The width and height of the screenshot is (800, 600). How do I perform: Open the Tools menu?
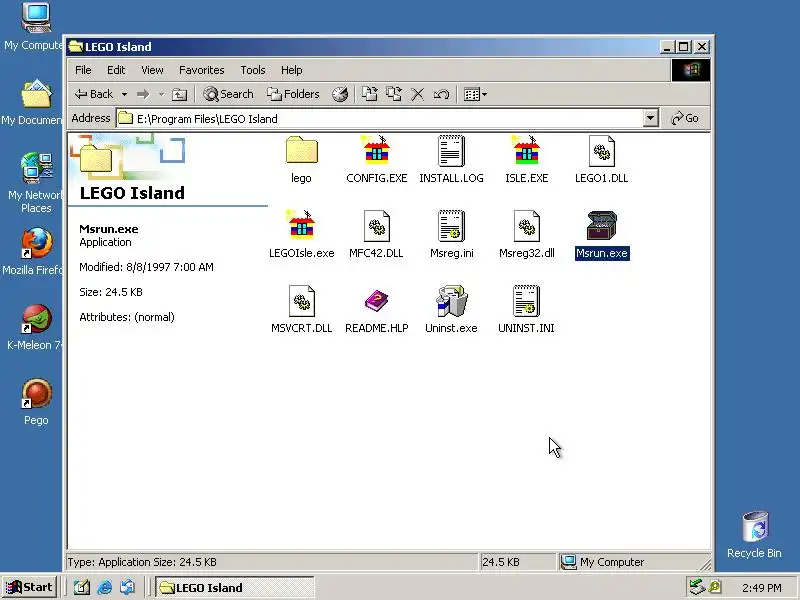(253, 70)
